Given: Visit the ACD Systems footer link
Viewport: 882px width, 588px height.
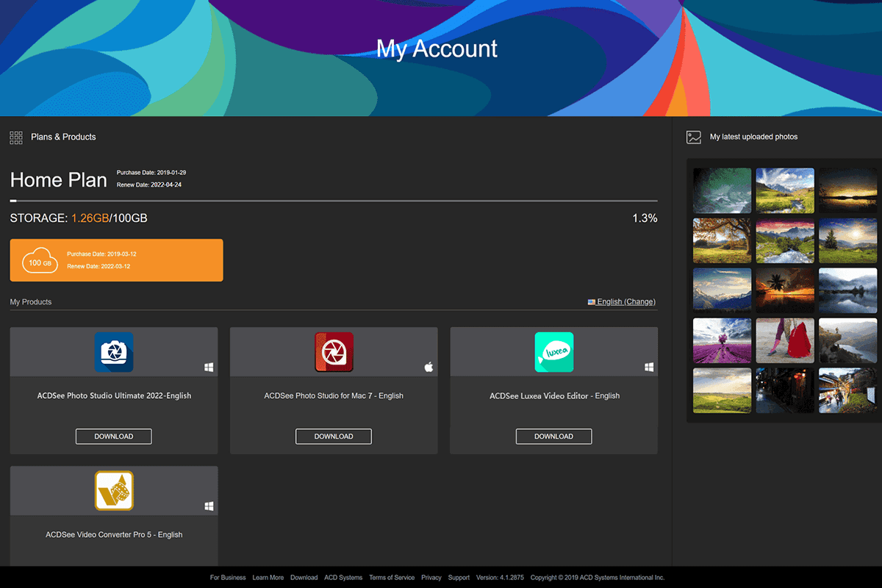Looking at the screenshot, I should (x=343, y=578).
